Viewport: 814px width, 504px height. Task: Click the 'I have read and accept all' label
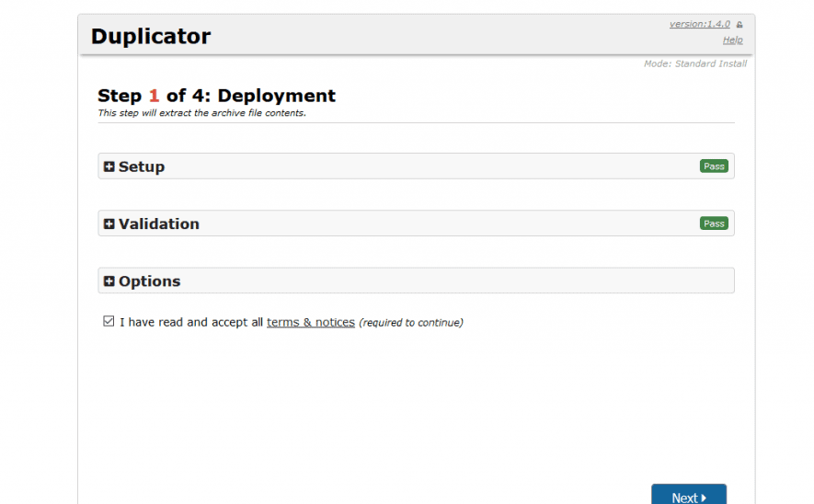tap(191, 323)
